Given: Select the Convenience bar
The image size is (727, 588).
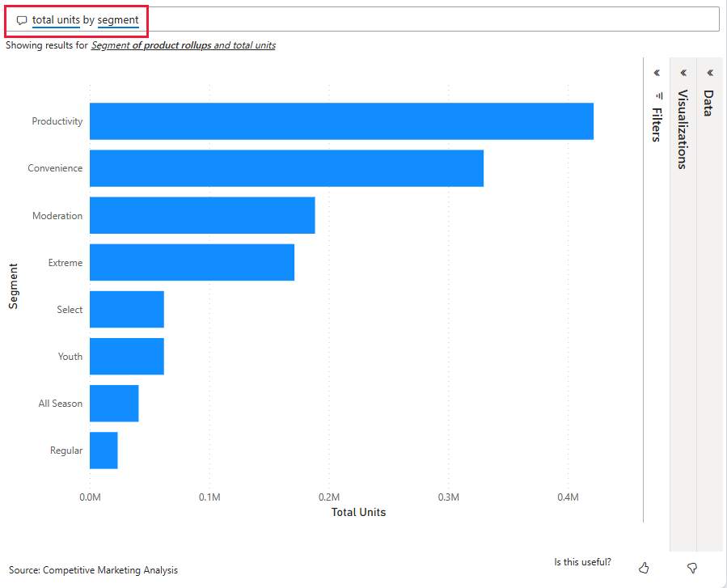Looking at the screenshot, I should [286, 168].
